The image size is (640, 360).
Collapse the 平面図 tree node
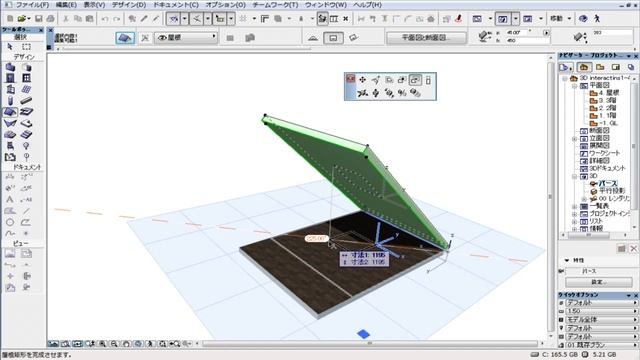574,86
